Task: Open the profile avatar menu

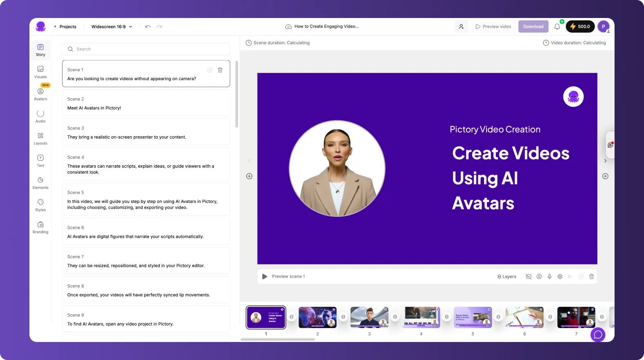Action: click(x=604, y=27)
